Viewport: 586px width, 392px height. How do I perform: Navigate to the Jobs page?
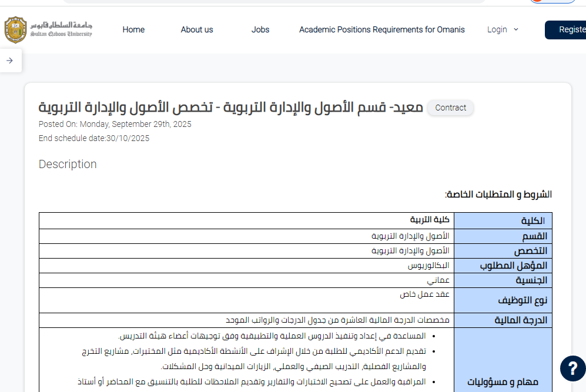pyautogui.click(x=260, y=30)
